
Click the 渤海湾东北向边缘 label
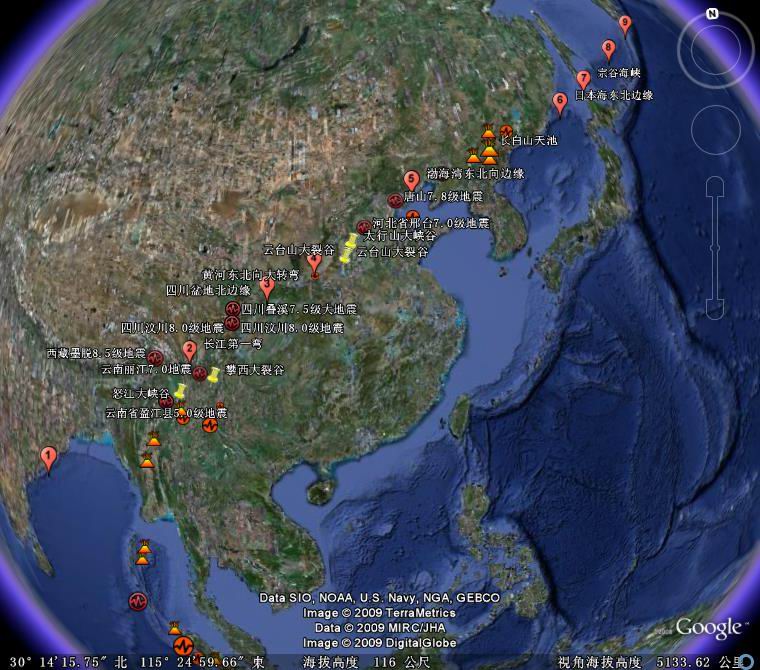475,173
